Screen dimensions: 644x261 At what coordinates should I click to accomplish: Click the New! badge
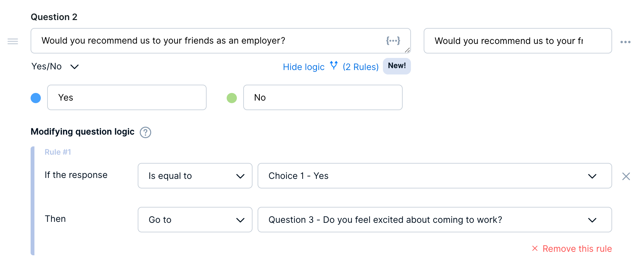397,66
